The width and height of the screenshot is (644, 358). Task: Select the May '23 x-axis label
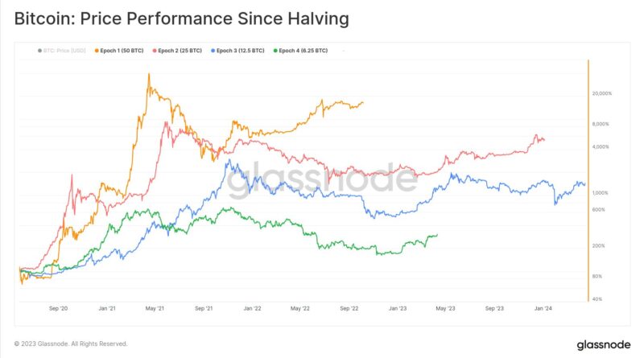tap(446, 308)
